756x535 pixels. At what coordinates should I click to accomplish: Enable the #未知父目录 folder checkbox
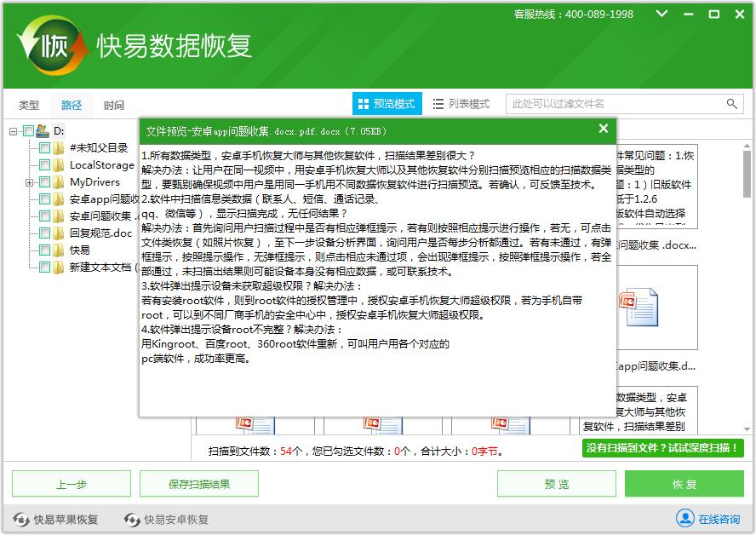click(x=44, y=148)
